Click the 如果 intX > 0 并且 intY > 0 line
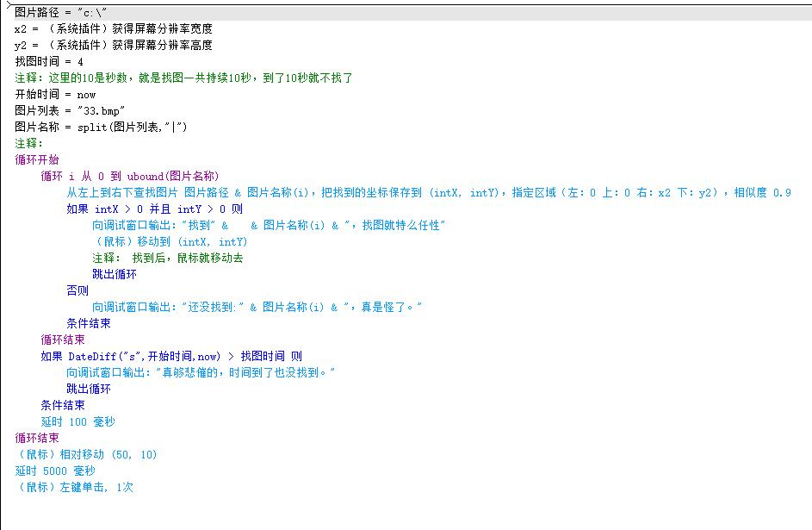 [154, 209]
